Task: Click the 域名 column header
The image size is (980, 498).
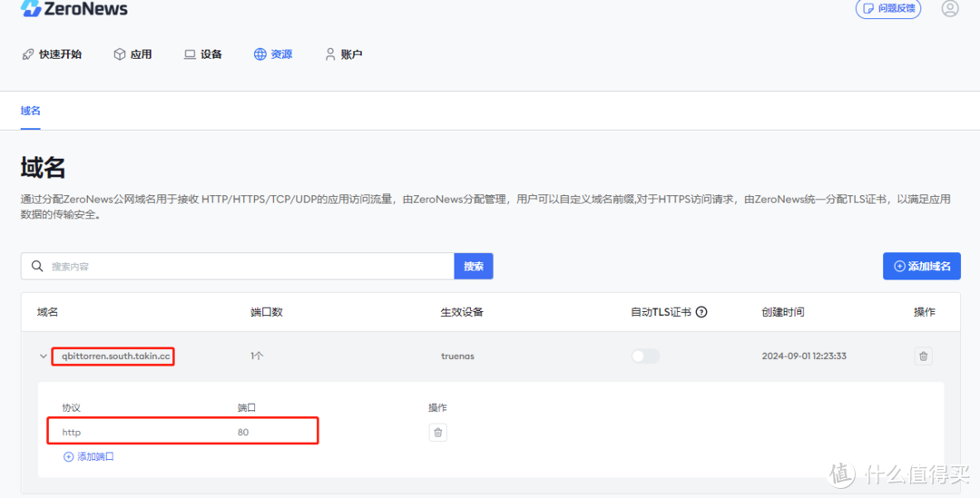Action: (47, 312)
